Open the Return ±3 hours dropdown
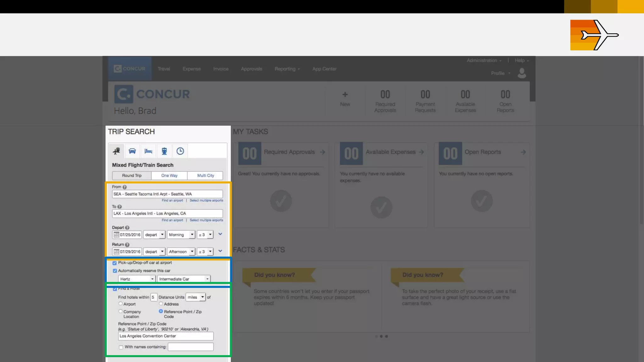This screenshot has width=644, height=362. [x=205, y=252]
